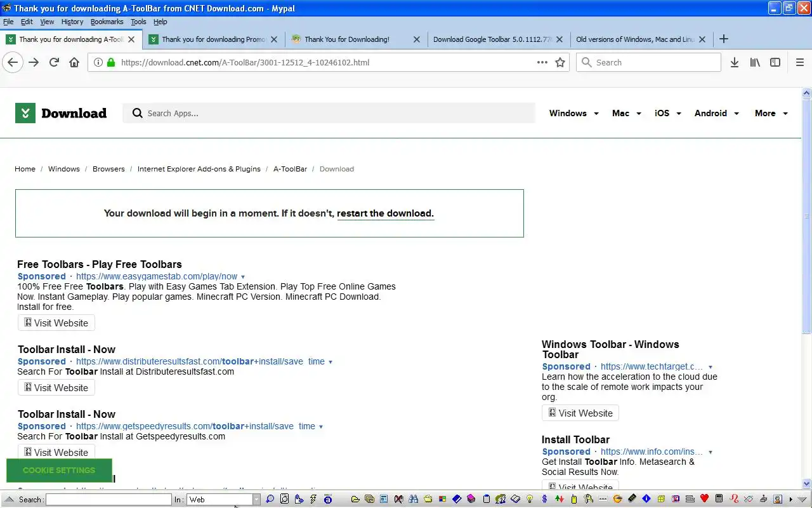
Task: Open the Library bookshelf icon
Action: tap(755, 62)
